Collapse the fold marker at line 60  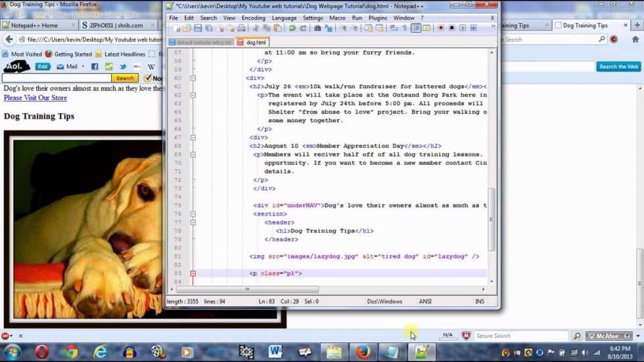(193, 78)
